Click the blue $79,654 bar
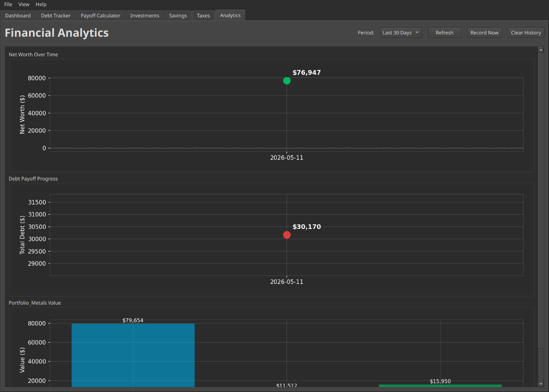The image size is (549, 392). pyautogui.click(x=133, y=355)
